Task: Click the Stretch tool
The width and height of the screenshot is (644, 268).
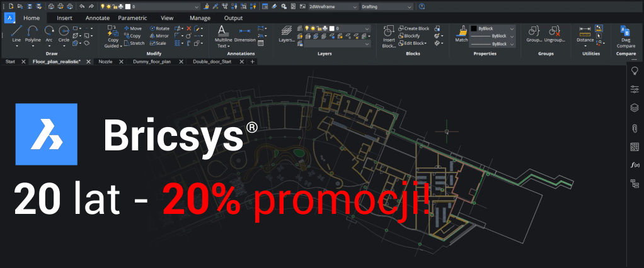Action: point(134,43)
